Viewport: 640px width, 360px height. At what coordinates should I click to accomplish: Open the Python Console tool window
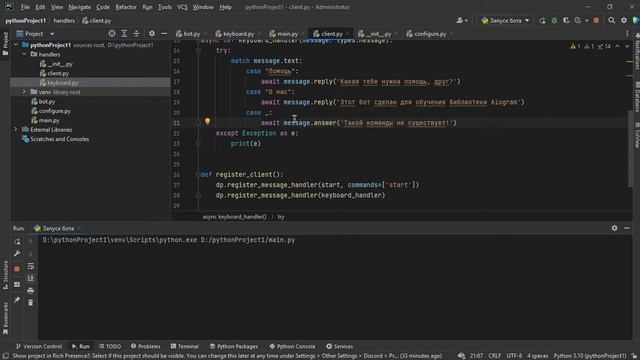(292, 346)
